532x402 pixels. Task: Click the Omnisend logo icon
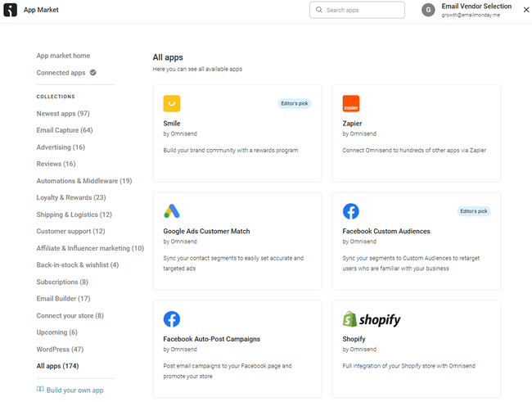coord(10,10)
